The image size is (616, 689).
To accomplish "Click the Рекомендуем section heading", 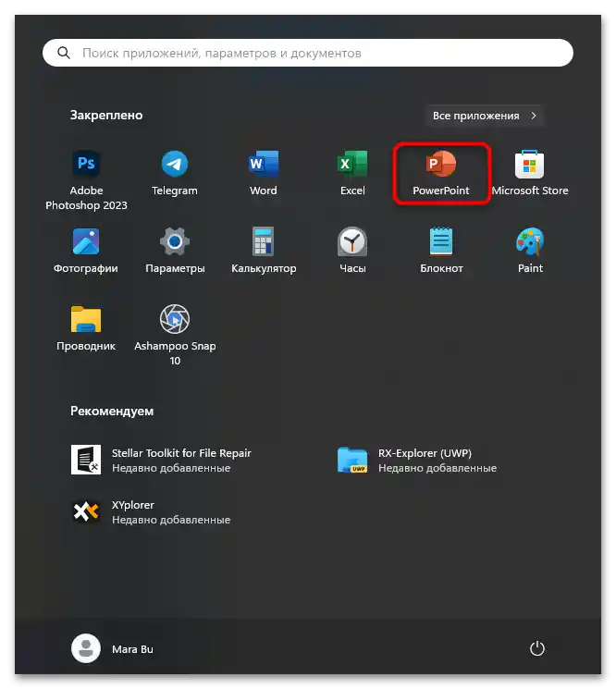I will point(112,411).
